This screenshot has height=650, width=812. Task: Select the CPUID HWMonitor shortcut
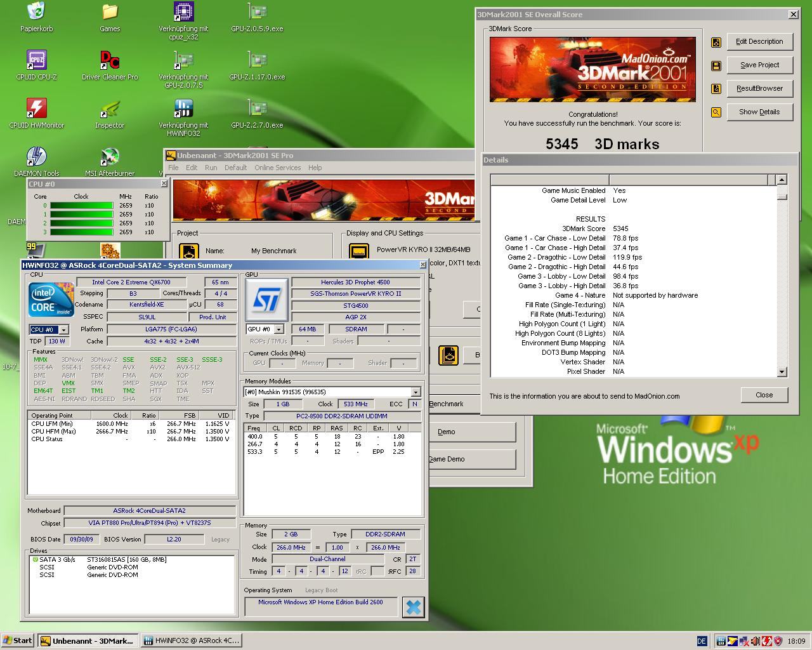(36, 114)
